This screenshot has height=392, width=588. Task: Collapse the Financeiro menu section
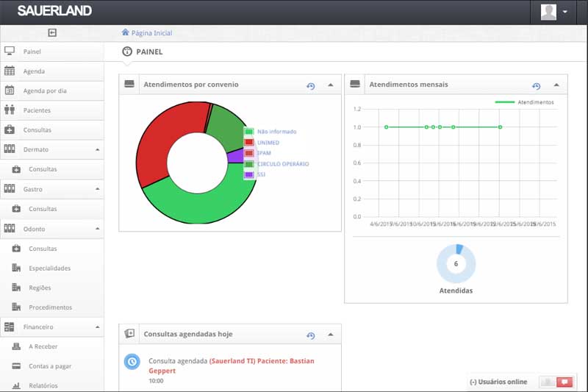(x=98, y=327)
